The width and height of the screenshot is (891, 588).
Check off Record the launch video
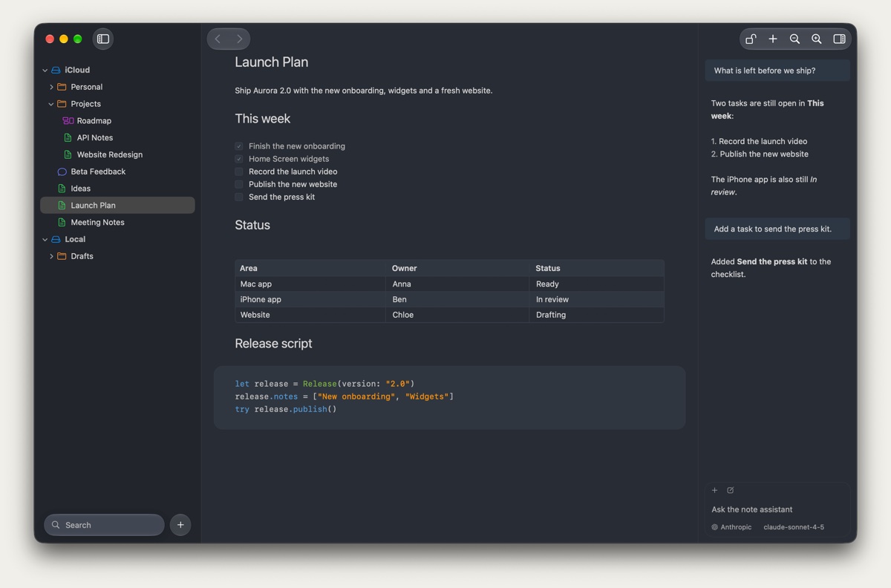point(239,171)
